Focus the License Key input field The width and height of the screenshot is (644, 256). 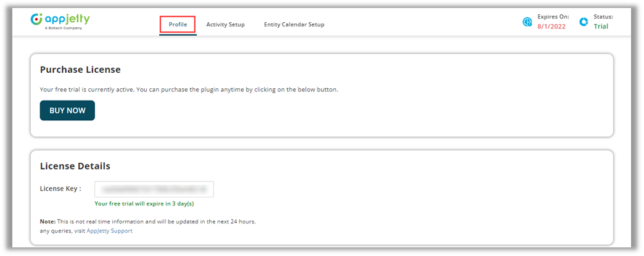coord(154,189)
